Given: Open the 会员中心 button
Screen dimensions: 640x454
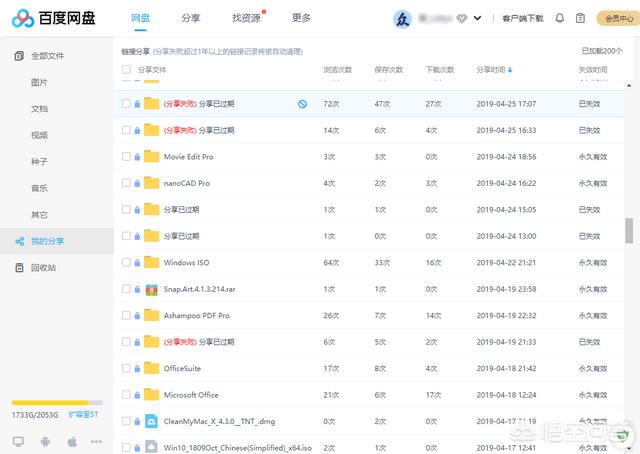Looking at the screenshot, I should (x=618, y=18).
